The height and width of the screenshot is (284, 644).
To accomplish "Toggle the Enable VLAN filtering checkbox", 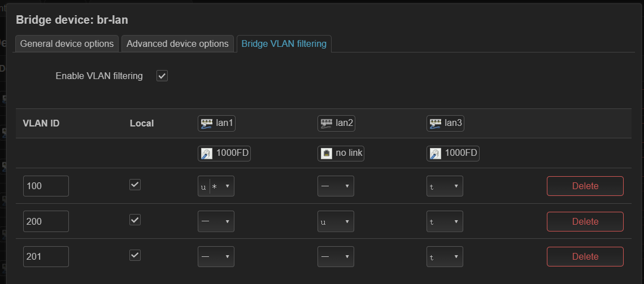I will [x=162, y=76].
